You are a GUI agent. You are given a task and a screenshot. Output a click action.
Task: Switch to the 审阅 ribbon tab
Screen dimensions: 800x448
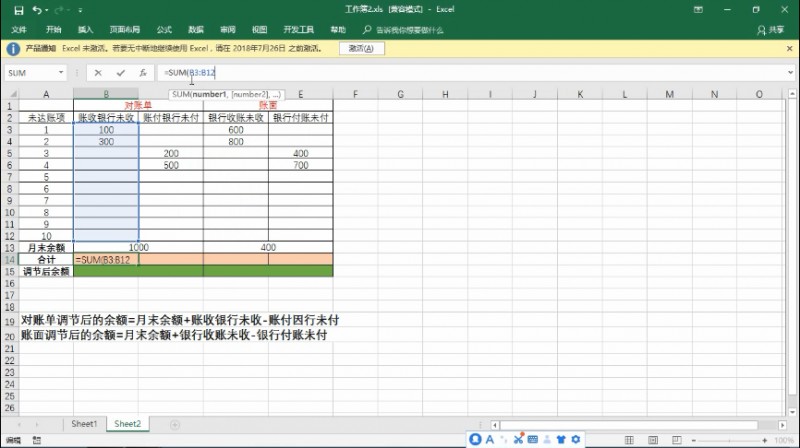click(x=228, y=30)
